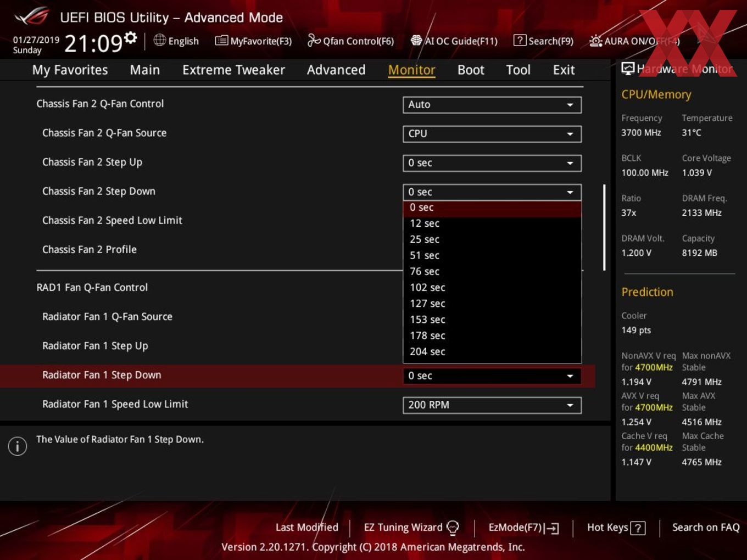Open My Favorites tab
Image resolution: width=747 pixels, height=560 pixels.
coord(70,70)
